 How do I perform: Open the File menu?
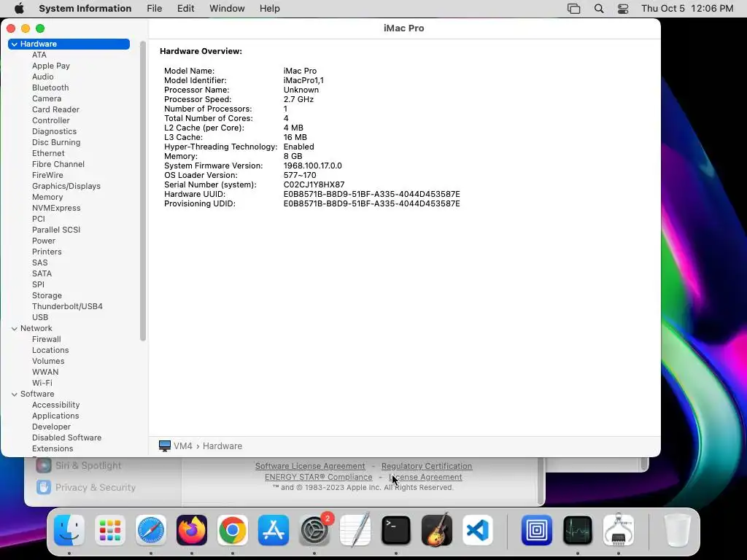[x=155, y=9]
